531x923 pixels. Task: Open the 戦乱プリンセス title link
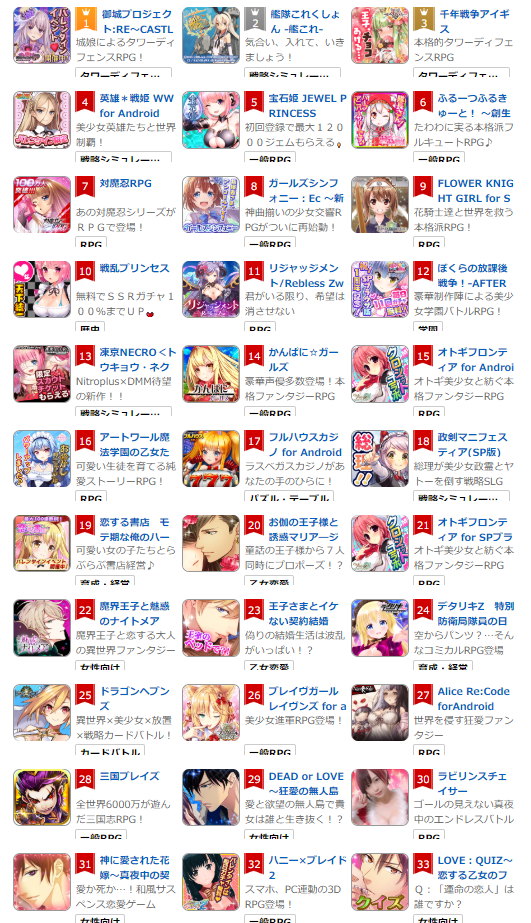134,268
